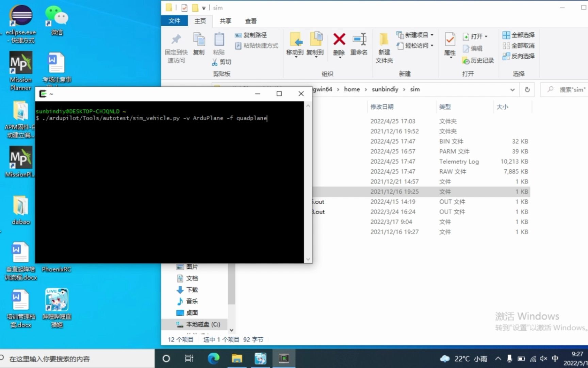Click the 剪切 scissors button
Viewport: 588px width, 368px height.
click(x=222, y=62)
